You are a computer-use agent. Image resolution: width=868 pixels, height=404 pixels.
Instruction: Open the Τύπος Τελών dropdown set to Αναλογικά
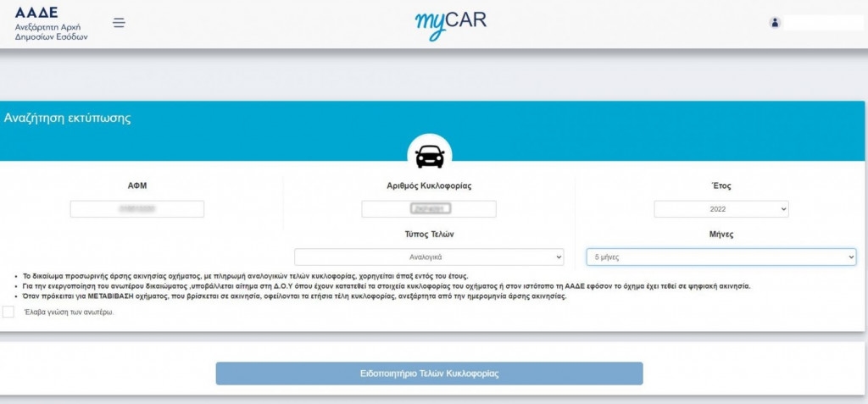[x=429, y=257]
